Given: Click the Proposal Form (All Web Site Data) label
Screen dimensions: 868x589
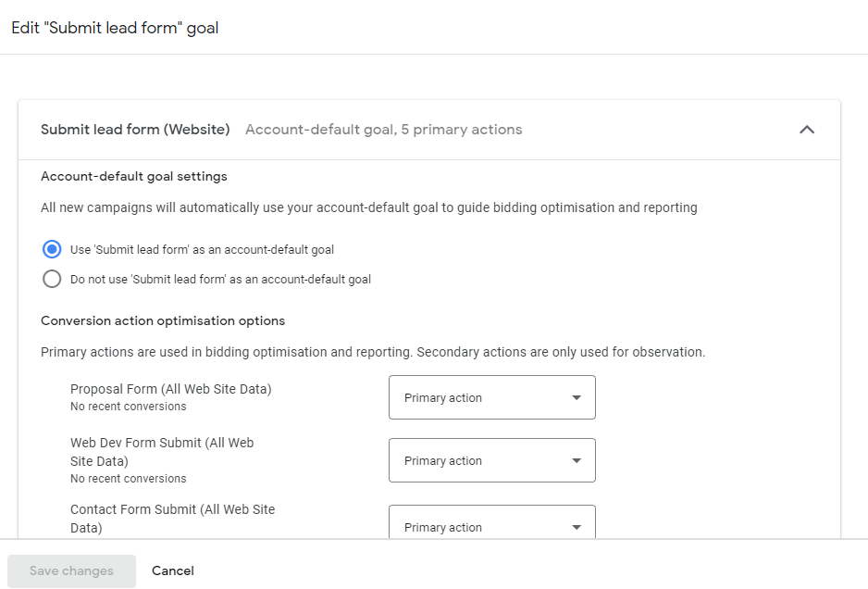Looking at the screenshot, I should point(171,389).
